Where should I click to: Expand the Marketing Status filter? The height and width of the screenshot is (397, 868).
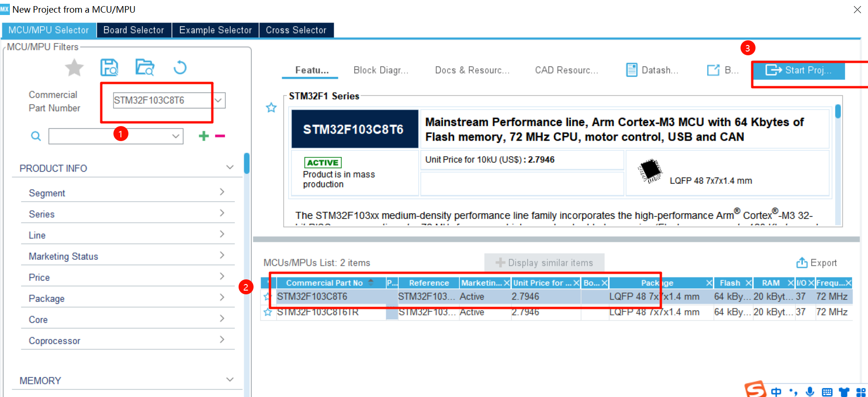pyautogui.click(x=222, y=255)
